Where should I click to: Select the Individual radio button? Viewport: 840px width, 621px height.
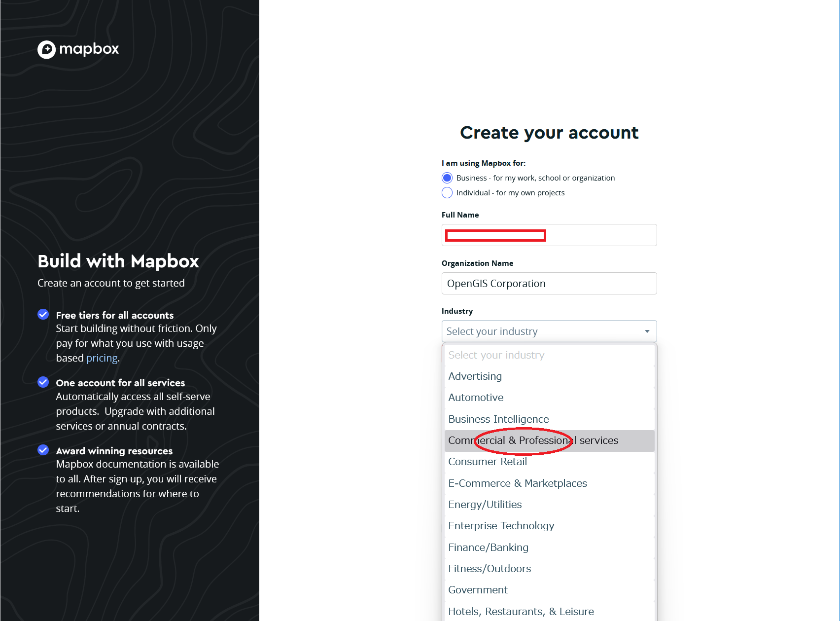[447, 193]
